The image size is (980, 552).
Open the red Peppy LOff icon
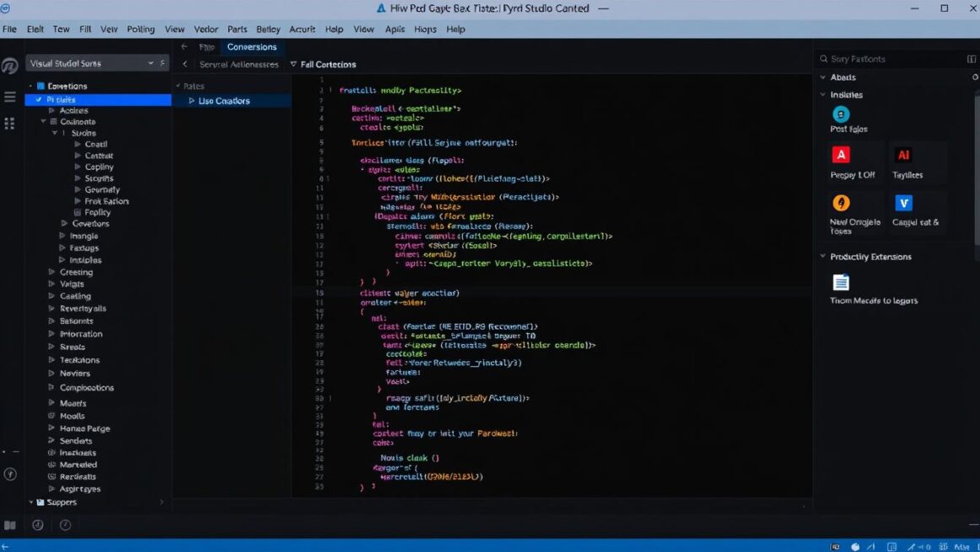pos(841,155)
